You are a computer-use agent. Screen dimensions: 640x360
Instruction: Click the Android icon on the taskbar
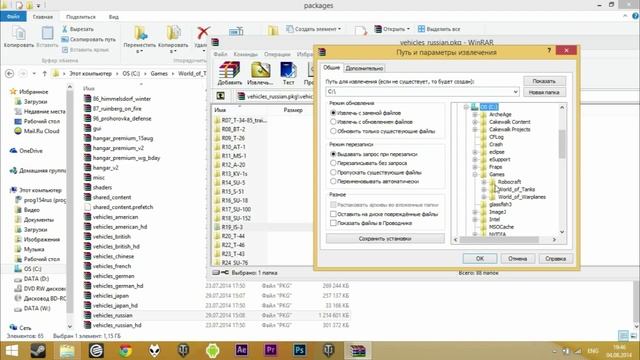tap(212, 351)
